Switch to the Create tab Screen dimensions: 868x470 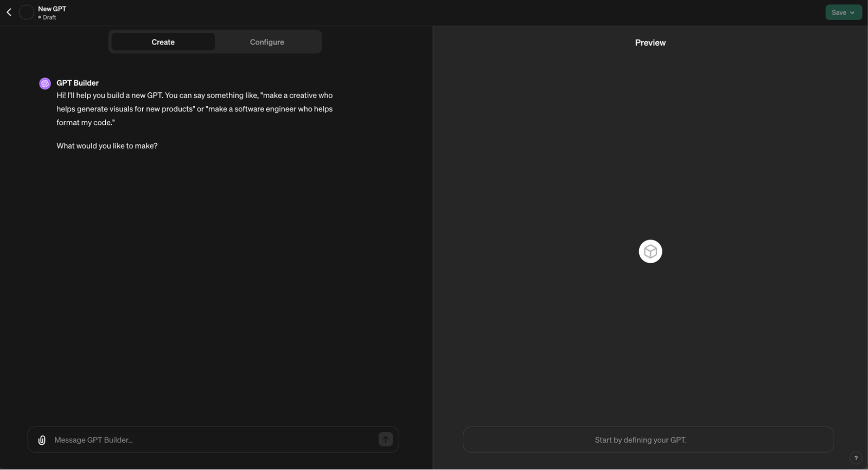163,42
